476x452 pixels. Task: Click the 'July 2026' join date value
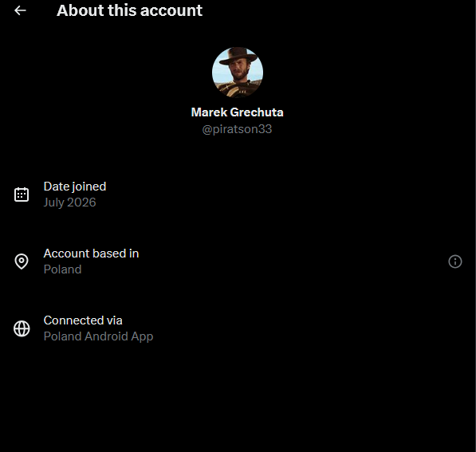point(69,202)
